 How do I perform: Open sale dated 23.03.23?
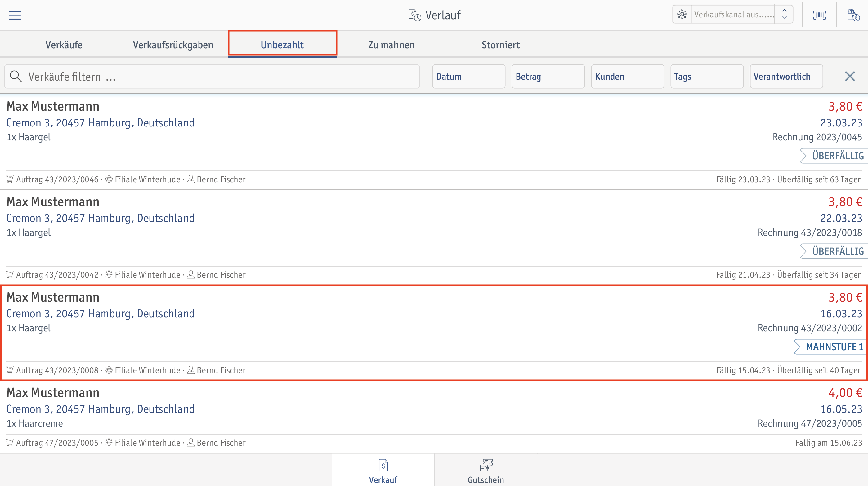pyautogui.click(x=841, y=122)
